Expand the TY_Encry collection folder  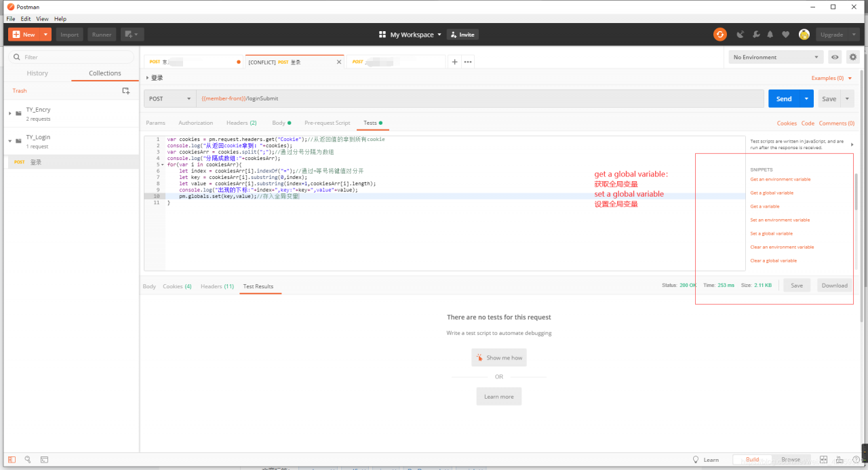click(x=10, y=113)
